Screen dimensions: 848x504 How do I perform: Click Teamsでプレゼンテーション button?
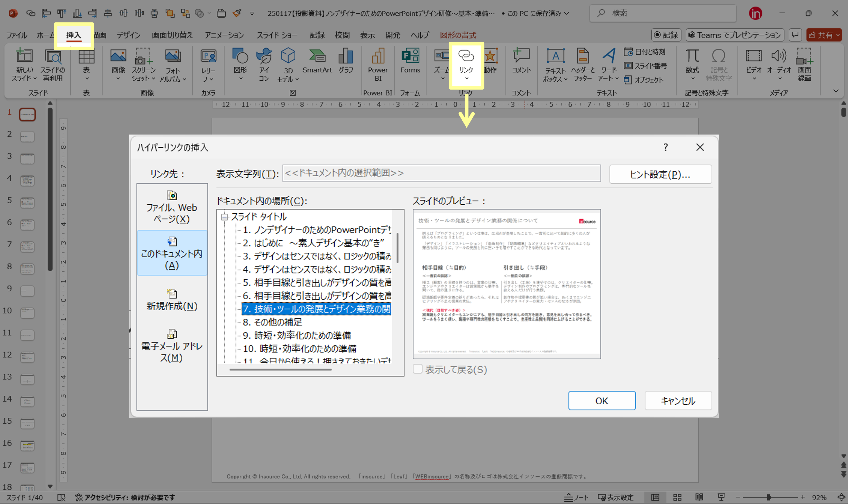[735, 35]
